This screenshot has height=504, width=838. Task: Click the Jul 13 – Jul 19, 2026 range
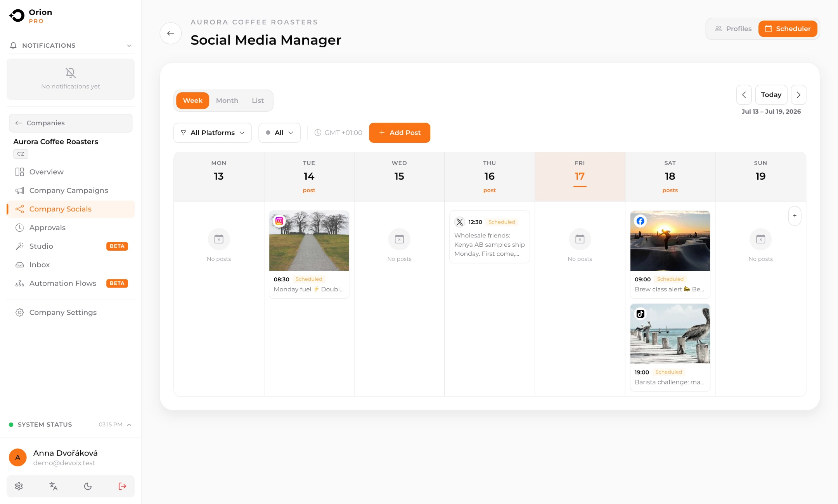pos(771,112)
